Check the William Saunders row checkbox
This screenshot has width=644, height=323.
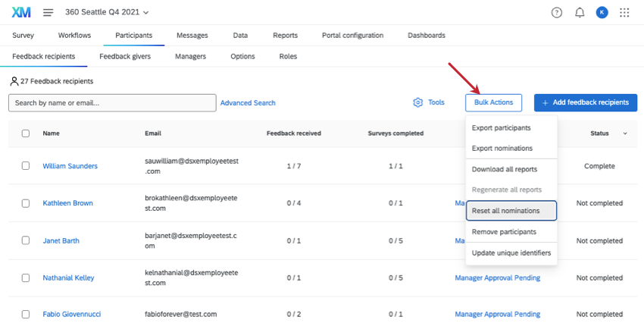(x=26, y=165)
